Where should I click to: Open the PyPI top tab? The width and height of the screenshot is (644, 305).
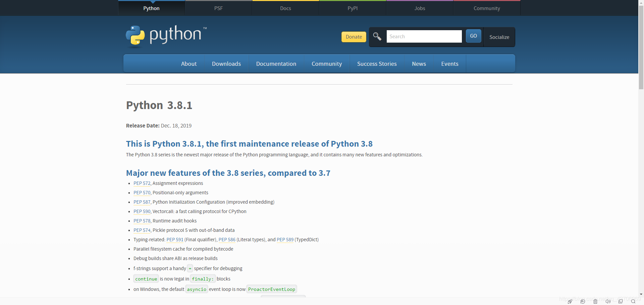click(x=353, y=8)
